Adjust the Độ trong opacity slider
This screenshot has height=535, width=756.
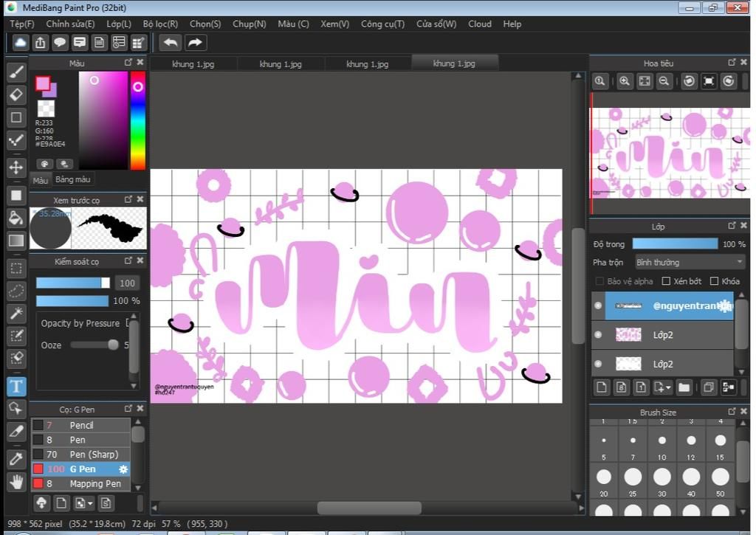click(675, 244)
